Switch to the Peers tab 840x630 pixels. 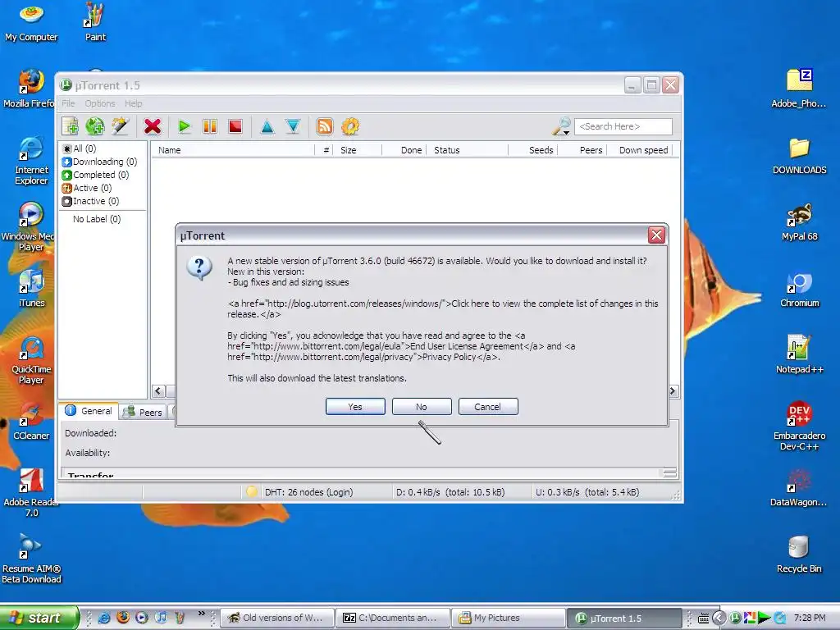pos(143,412)
